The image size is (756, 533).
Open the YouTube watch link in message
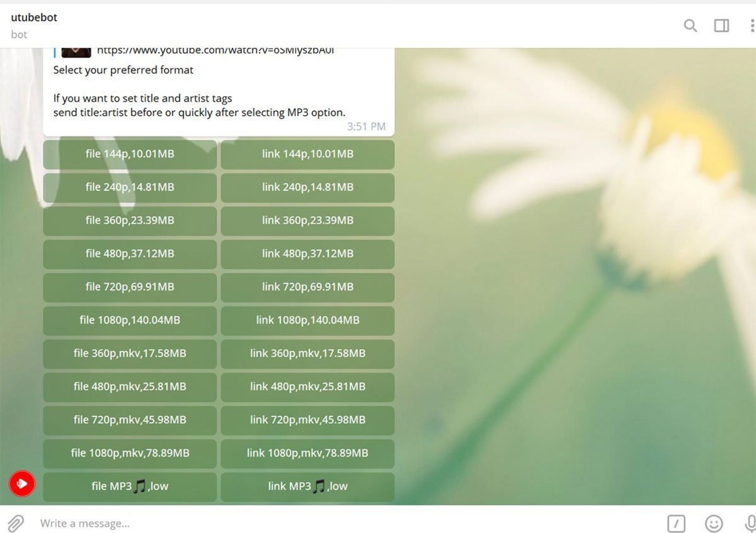pyautogui.click(x=215, y=51)
